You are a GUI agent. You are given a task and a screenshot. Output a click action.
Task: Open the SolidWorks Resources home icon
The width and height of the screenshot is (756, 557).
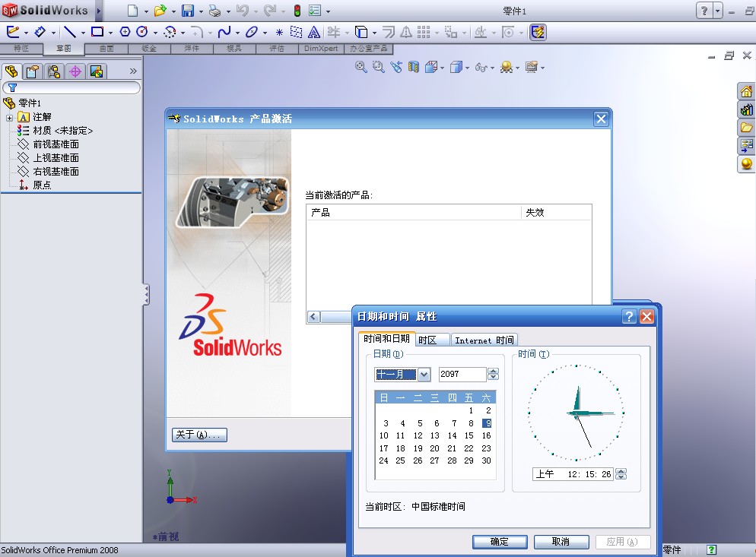pos(746,91)
